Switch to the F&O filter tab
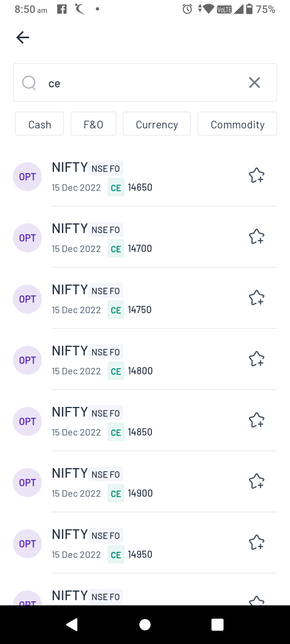Viewport: 290px width, 644px height. click(x=93, y=124)
